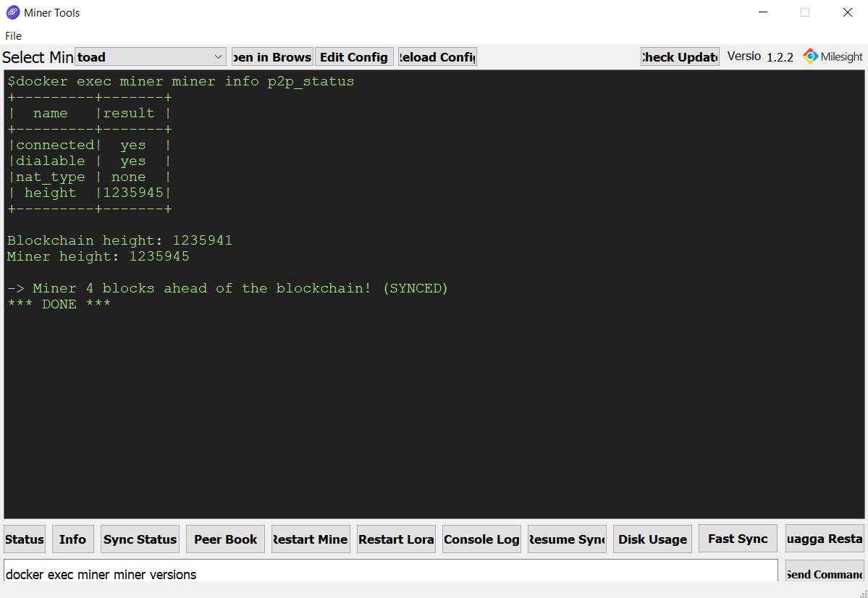Click the docker exec command line in console
The height and width of the screenshot is (598, 868).
point(180,81)
